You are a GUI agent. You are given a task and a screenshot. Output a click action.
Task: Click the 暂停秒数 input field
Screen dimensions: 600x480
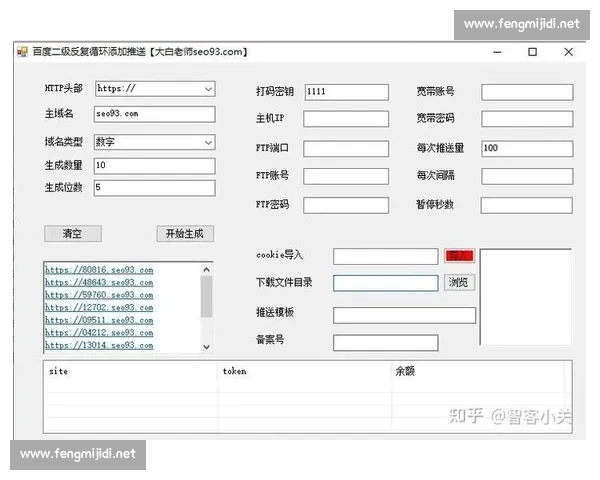pos(527,205)
